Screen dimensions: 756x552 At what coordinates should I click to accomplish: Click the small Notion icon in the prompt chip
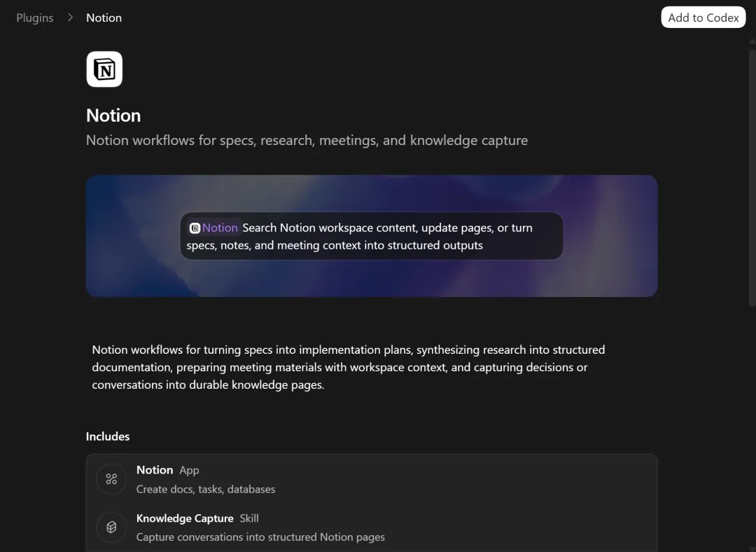pyautogui.click(x=195, y=228)
